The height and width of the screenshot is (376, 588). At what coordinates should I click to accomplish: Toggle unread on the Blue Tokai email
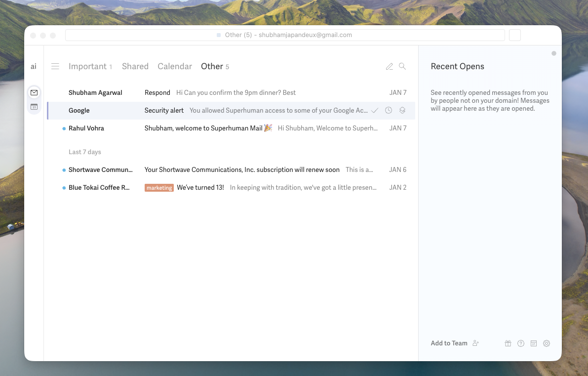click(63, 187)
